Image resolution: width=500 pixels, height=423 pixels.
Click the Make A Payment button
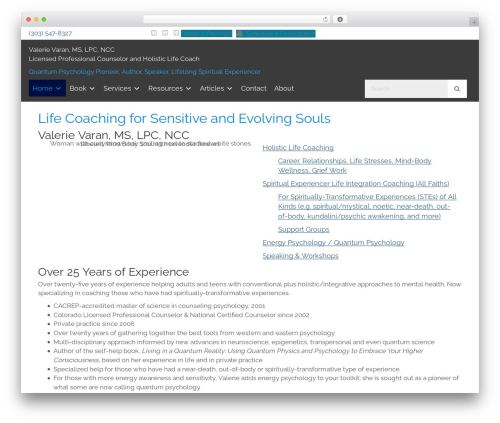[x=207, y=33]
